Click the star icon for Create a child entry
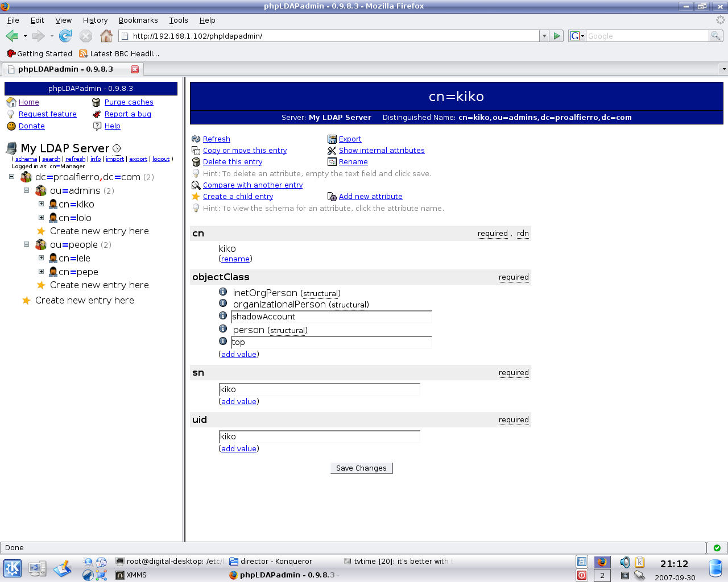 point(196,197)
